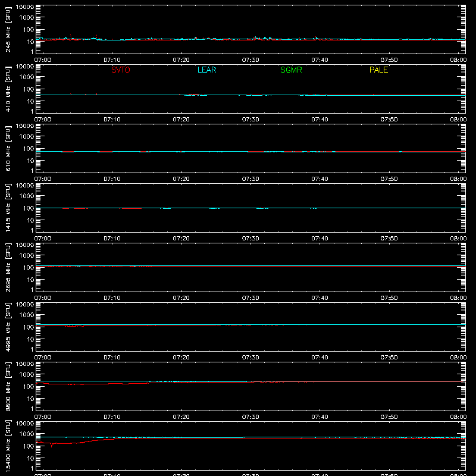Click 07:30 tick label under 8800 MHz plot

(250, 417)
